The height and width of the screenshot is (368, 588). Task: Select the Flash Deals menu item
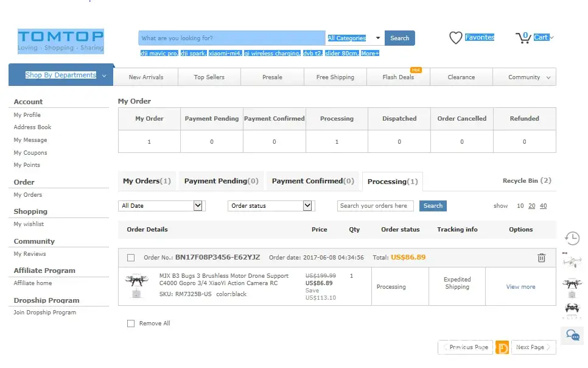[x=398, y=77]
